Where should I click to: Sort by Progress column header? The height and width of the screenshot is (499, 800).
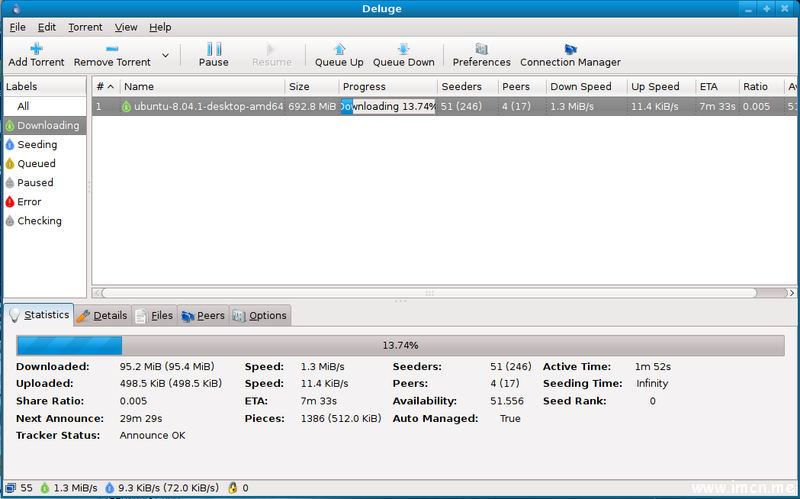coord(388,86)
